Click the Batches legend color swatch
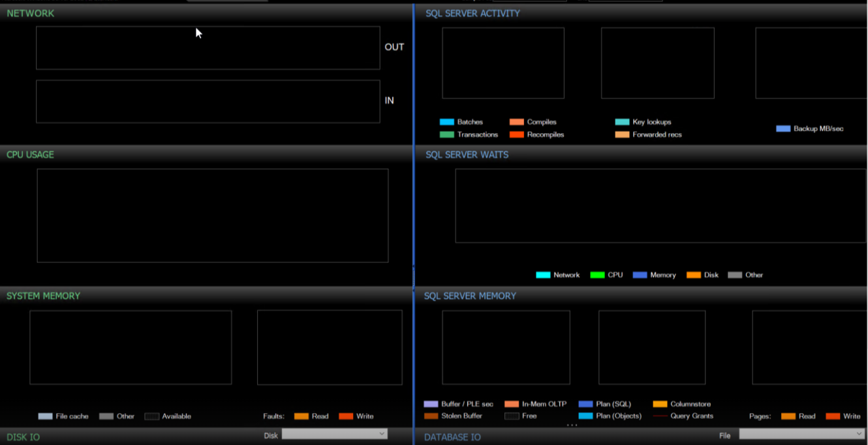Viewport: 868px width, 445px height. [x=446, y=122]
